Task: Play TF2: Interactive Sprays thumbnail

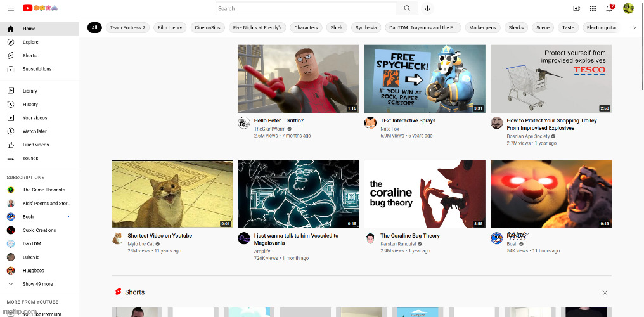Action: [425, 79]
